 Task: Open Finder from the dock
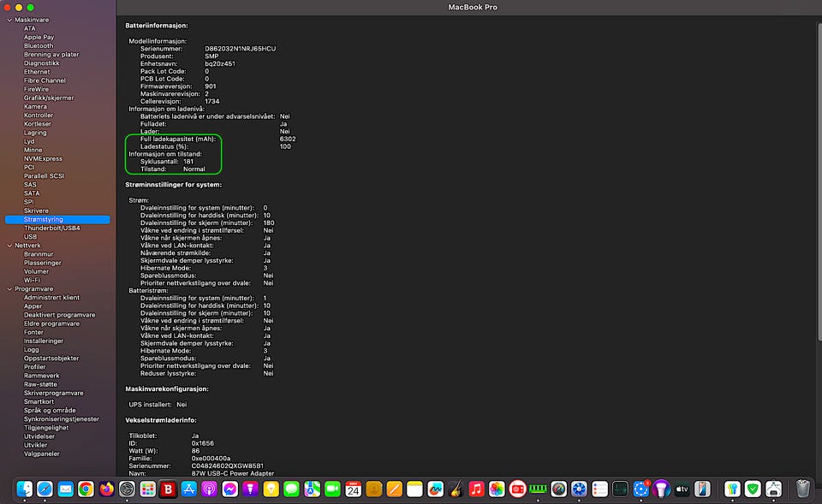[x=24, y=489]
